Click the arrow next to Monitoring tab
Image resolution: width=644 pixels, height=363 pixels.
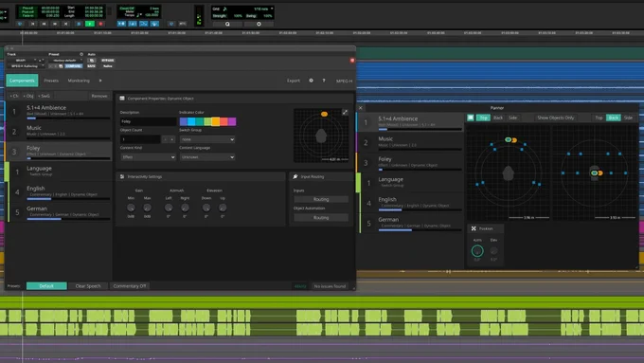[x=100, y=81]
